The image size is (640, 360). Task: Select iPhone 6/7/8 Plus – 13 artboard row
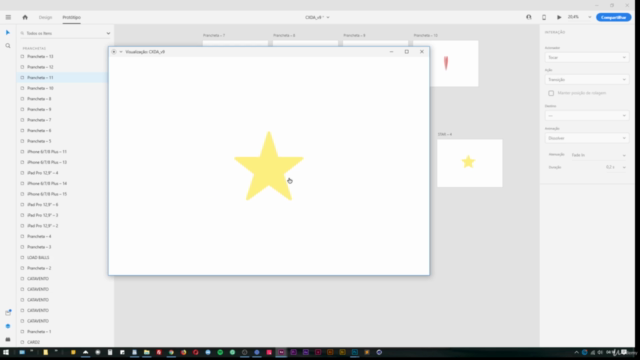coord(62,162)
